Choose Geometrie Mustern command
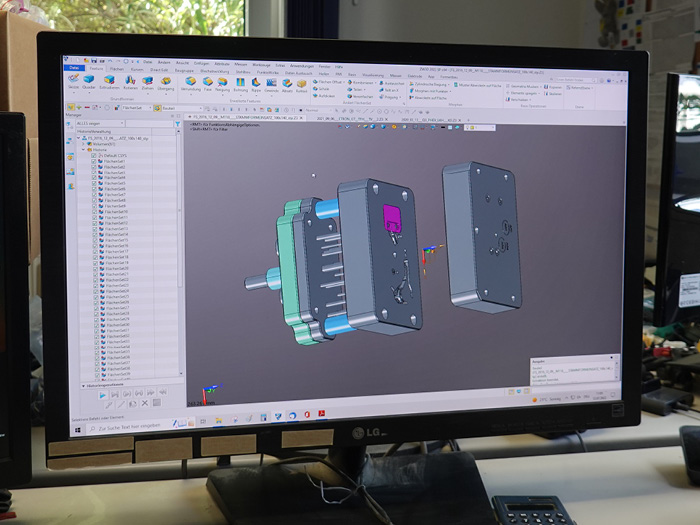700x525 pixels. [522, 86]
